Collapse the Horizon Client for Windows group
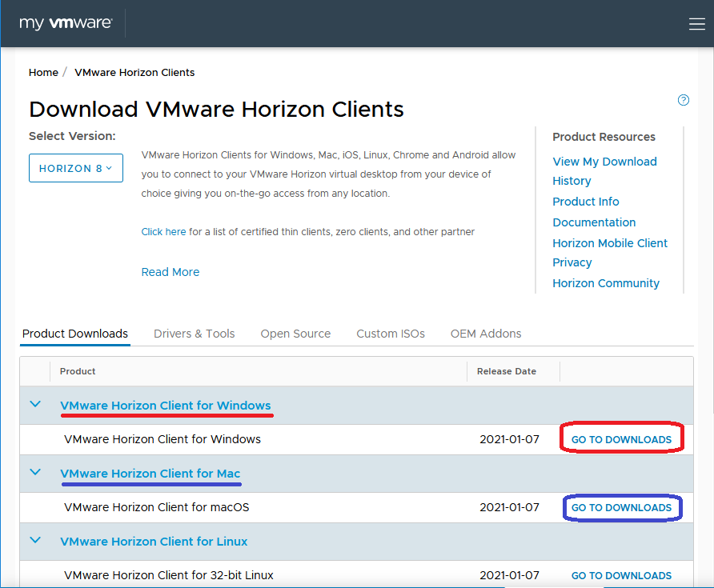The height and width of the screenshot is (588, 714). 35,404
